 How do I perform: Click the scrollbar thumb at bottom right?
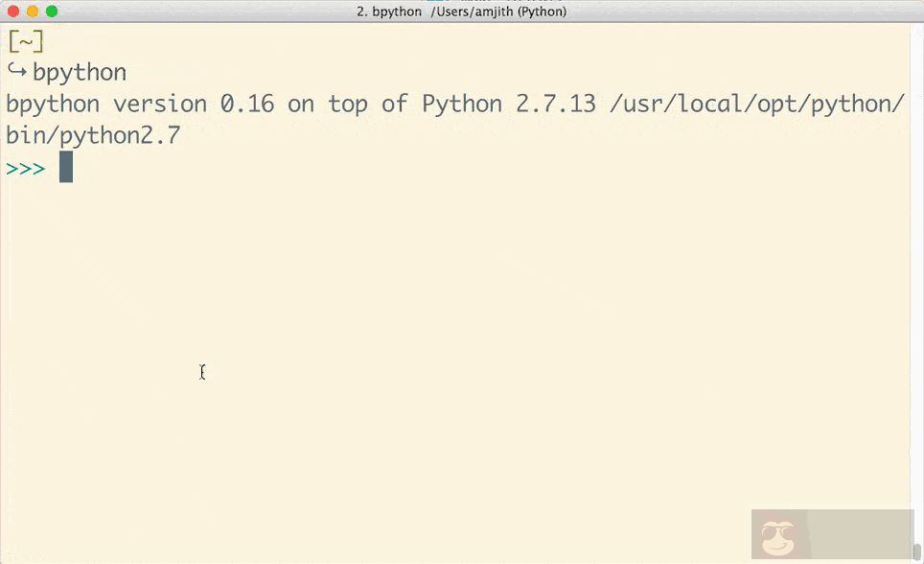[916, 553]
